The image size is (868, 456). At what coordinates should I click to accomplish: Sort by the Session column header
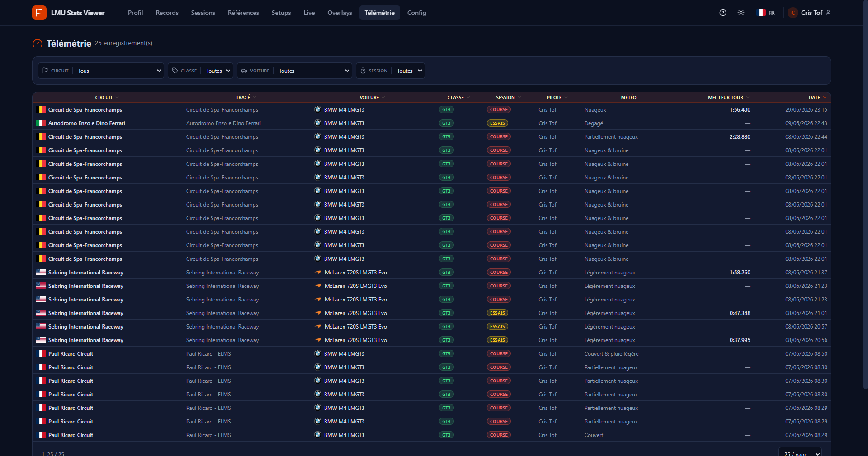coord(508,97)
